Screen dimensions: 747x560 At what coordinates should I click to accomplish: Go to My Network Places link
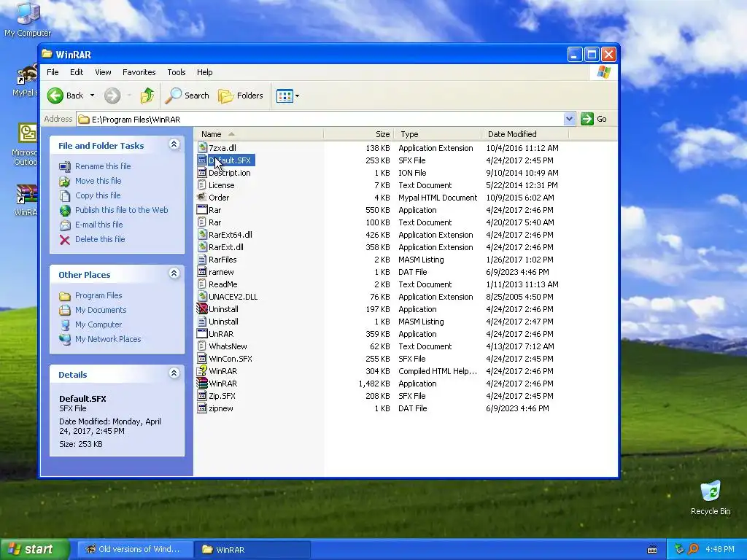(x=108, y=340)
